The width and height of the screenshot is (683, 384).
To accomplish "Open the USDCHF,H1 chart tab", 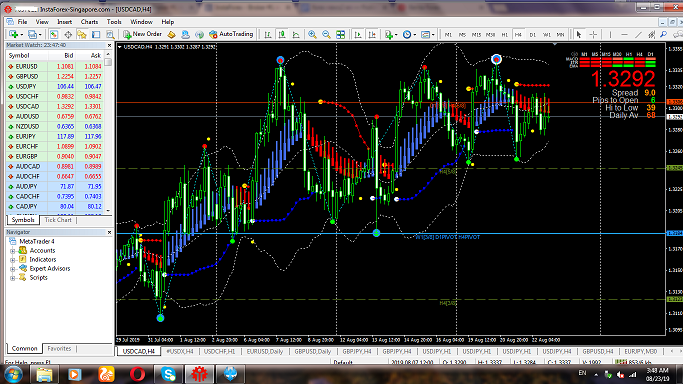I will tap(220, 351).
